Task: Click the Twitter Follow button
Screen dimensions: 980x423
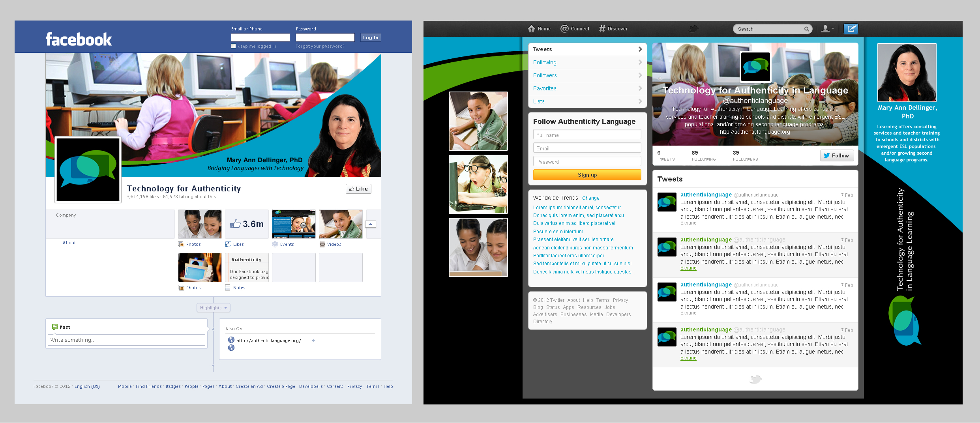Action: point(836,156)
